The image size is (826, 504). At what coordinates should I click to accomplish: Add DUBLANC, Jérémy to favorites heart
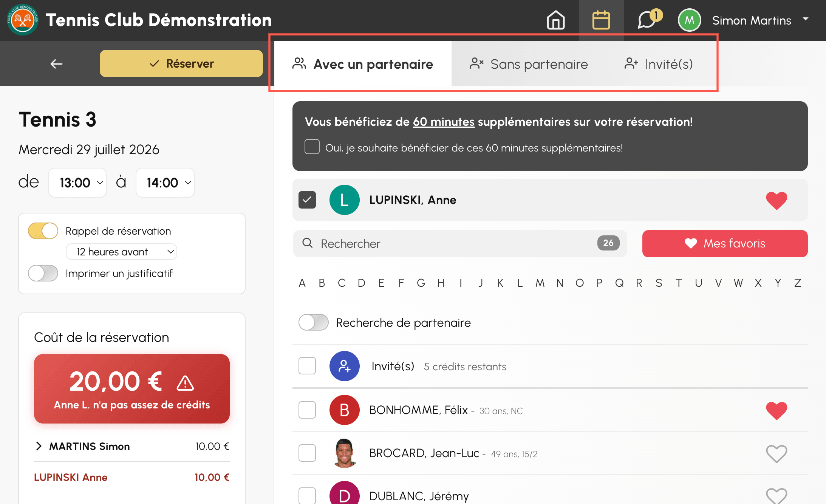click(x=777, y=496)
